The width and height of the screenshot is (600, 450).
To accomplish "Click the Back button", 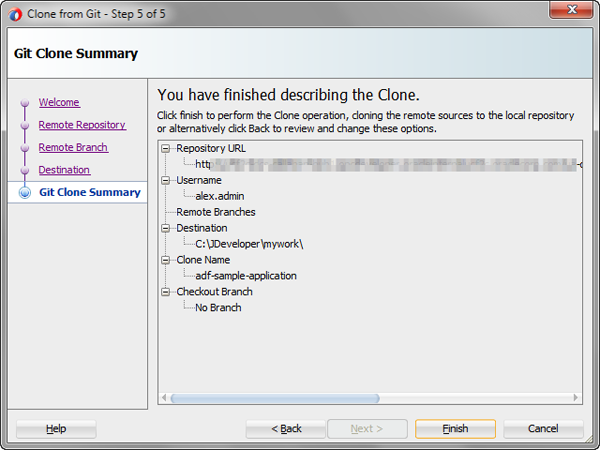I will (x=286, y=429).
